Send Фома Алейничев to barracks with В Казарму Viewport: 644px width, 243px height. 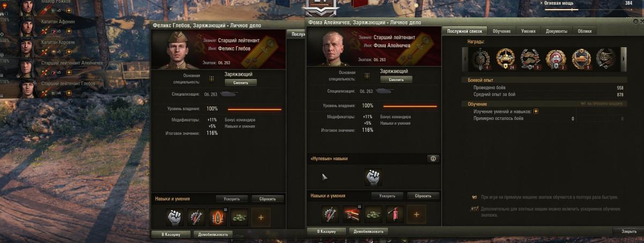coord(326,231)
